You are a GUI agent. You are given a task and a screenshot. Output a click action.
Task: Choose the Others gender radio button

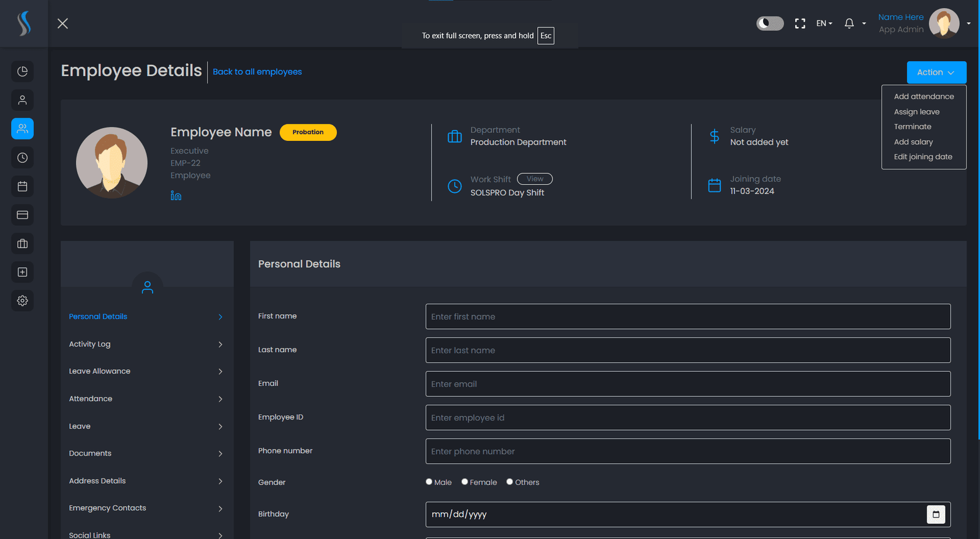(x=510, y=481)
